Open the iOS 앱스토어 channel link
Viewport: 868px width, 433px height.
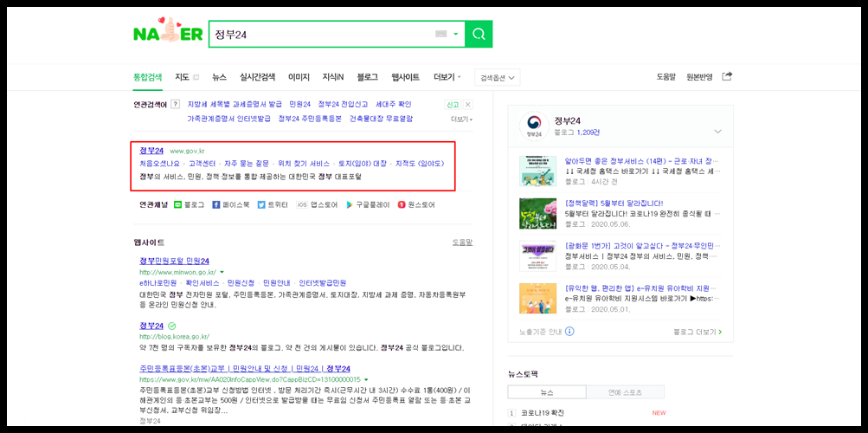click(317, 205)
